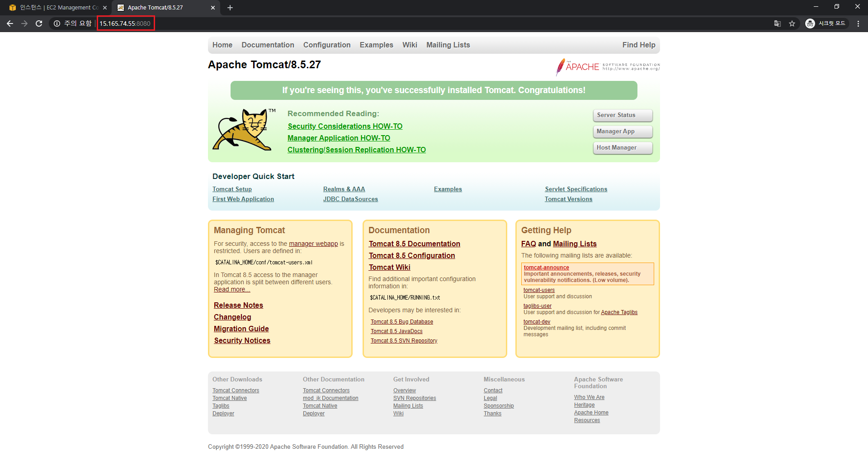Open the translate page icon

tap(778, 23)
